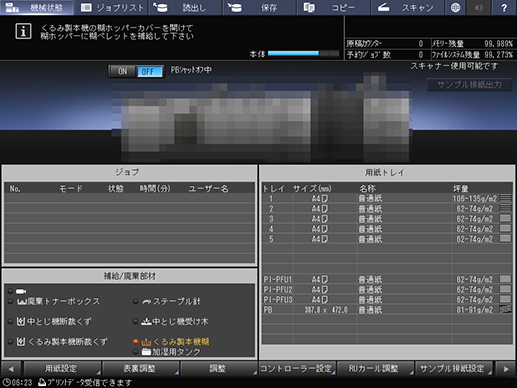Click indicator dot beside くるみ製本機断裁くず
The height and width of the screenshot is (388, 517).
pos(11,342)
